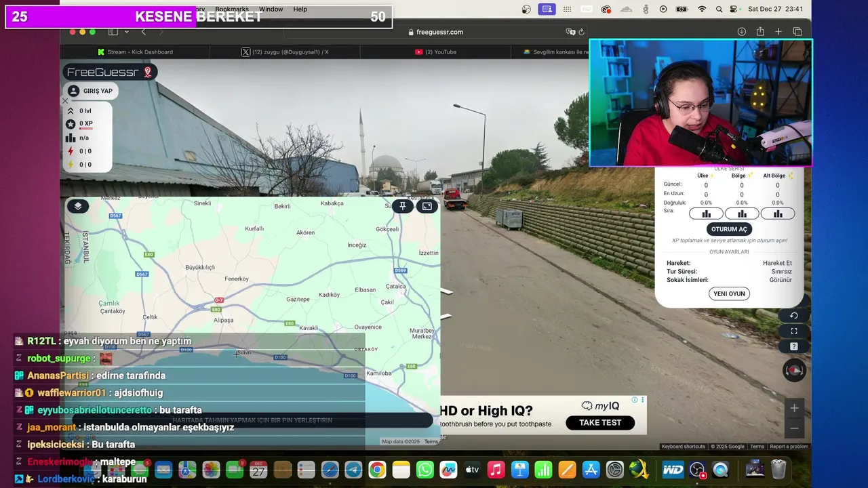Click the myIQ TAKE TEST ad button

pyautogui.click(x=600, y=423)
